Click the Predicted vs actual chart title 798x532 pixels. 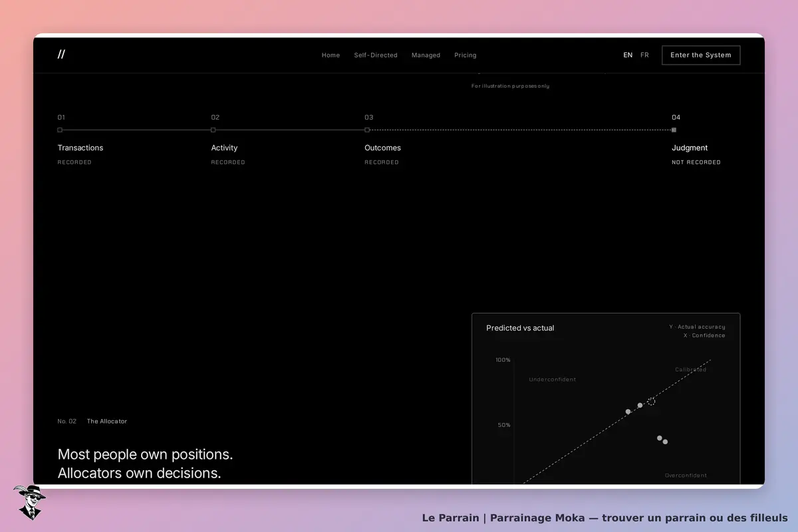point(520,328)
